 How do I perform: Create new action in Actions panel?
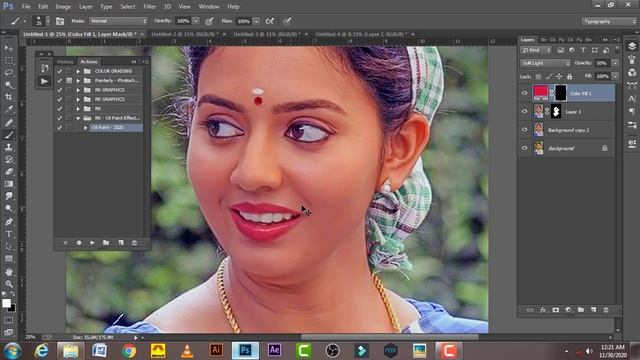120,242
